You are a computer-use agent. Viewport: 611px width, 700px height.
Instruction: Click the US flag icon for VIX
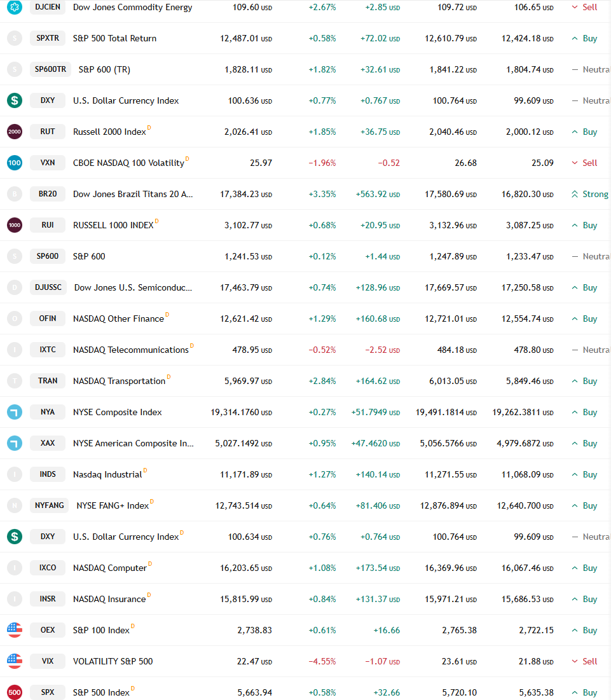(x=15, y=661)
